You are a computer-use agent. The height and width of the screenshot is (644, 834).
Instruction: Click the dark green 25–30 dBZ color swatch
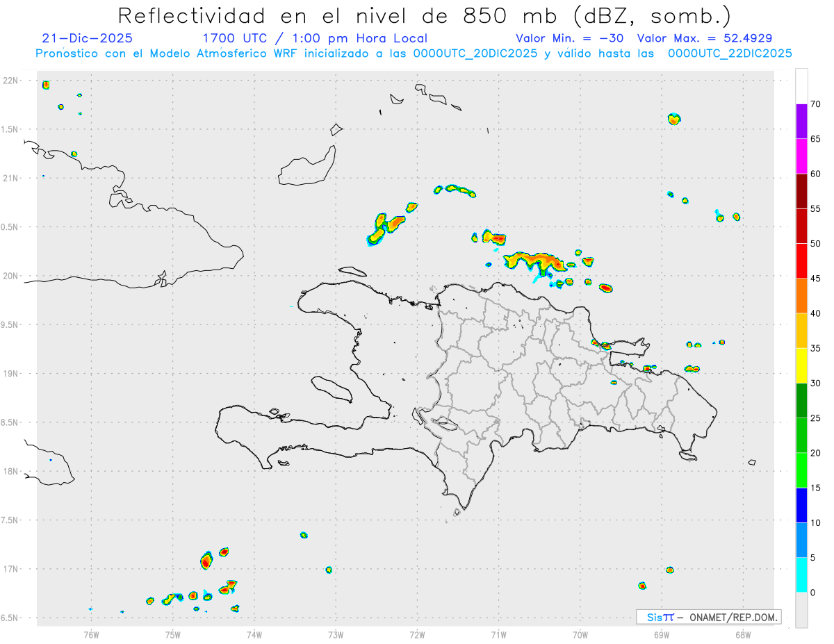point(801,401)
